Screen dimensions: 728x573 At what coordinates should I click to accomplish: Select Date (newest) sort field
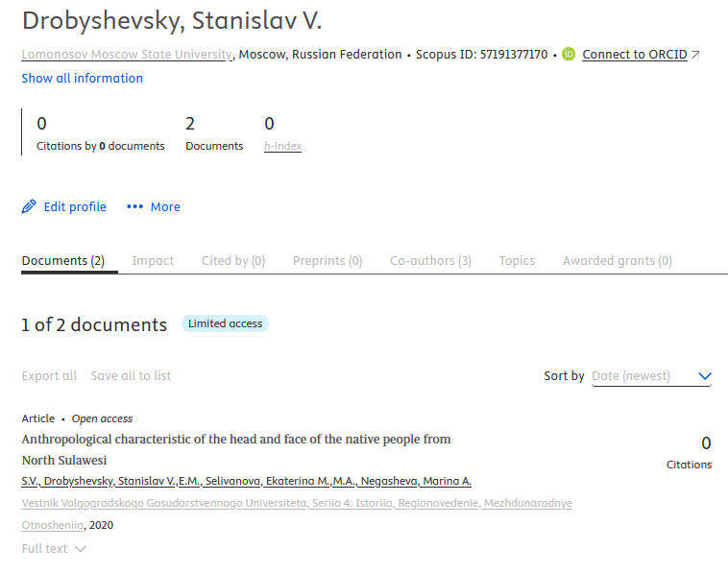pos(651,376)
